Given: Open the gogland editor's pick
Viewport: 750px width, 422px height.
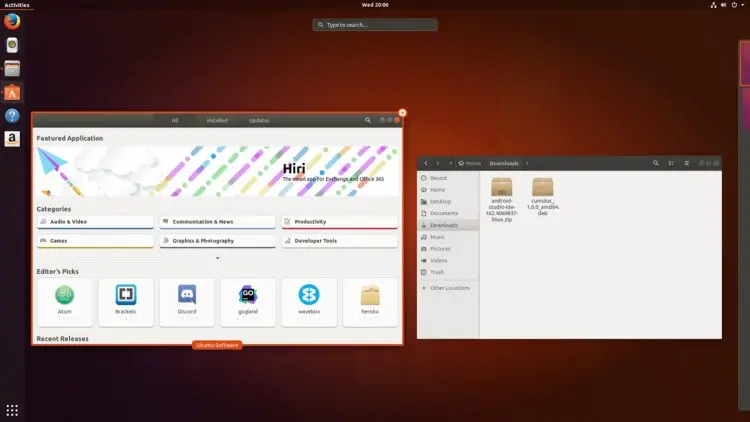Looking at the screenshot, I should pos(248,302).
